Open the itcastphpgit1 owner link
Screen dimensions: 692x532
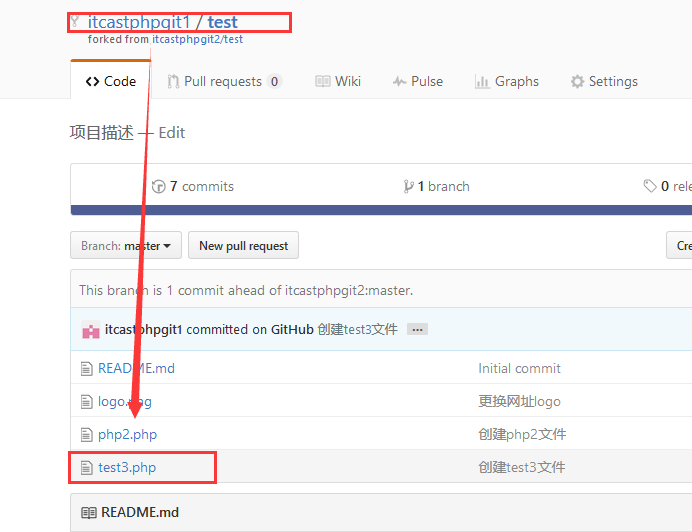coord(139,22)
